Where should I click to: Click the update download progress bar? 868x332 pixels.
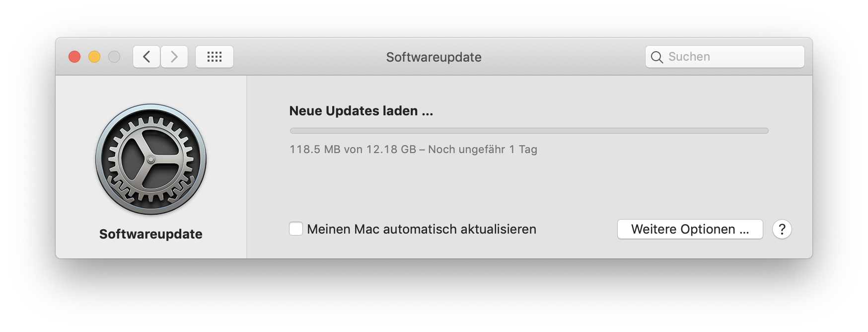(x=529, y=131)
